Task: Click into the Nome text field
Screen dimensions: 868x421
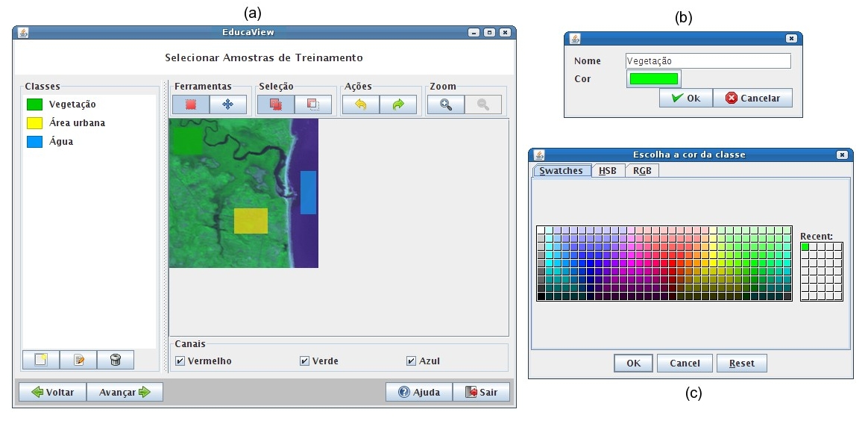Action: tap(708, 61)
